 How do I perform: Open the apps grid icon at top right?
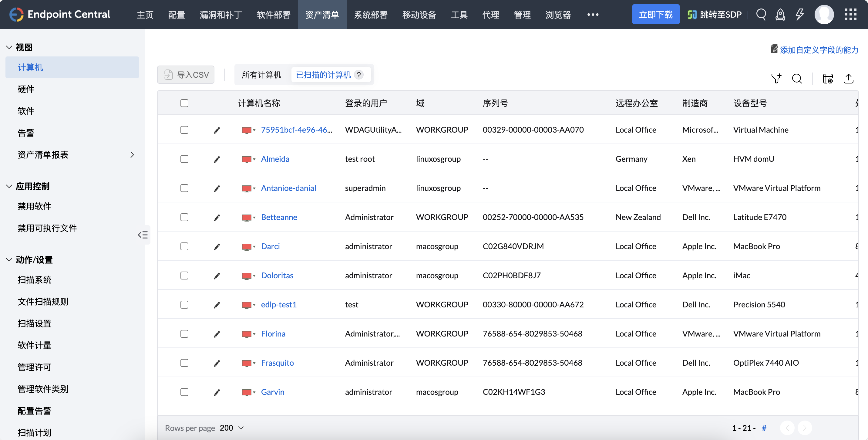point(850,15)
